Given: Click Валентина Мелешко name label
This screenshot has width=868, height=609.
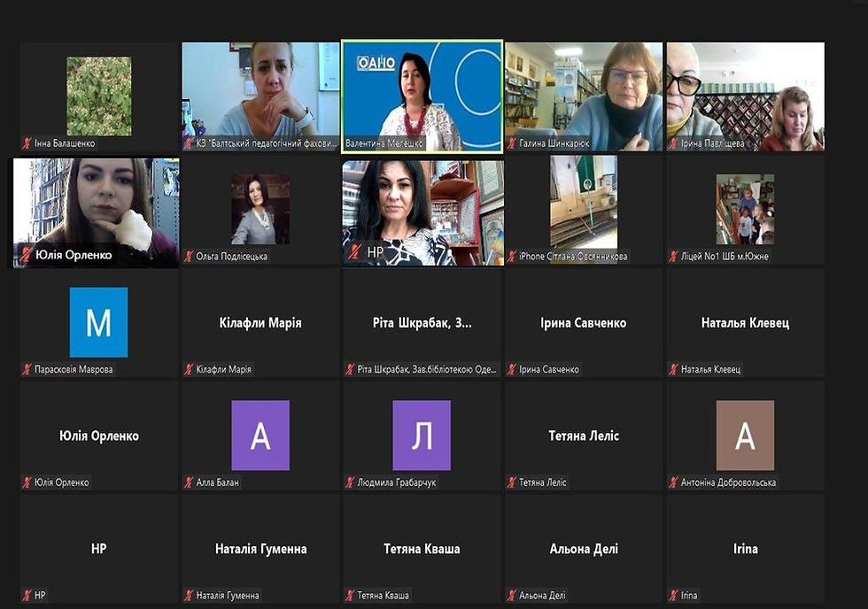Looking at the screenshot, I should pos(384,143).
